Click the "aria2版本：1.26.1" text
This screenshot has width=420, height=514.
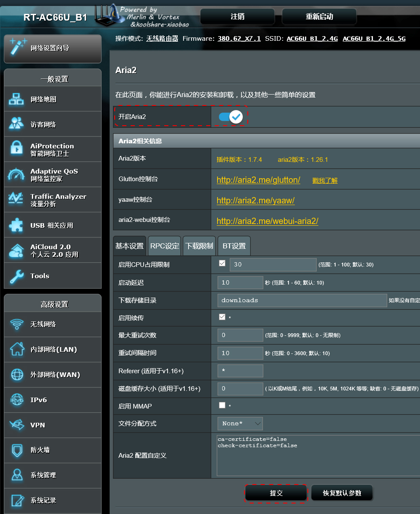[x=303, y=160]
